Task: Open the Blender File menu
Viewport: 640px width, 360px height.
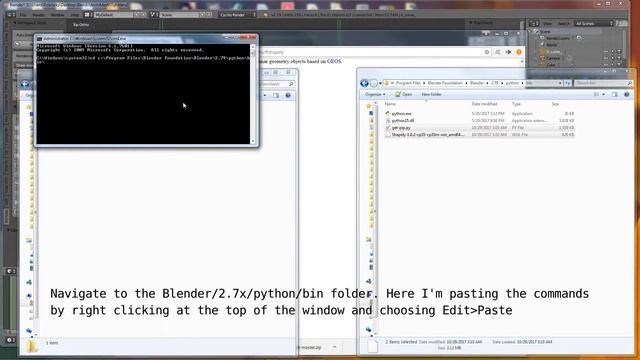Action: (x=23, y=15)
